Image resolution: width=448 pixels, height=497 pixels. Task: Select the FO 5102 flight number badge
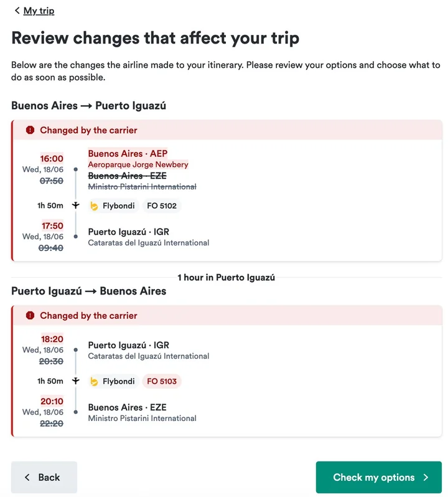click(162, 206)
